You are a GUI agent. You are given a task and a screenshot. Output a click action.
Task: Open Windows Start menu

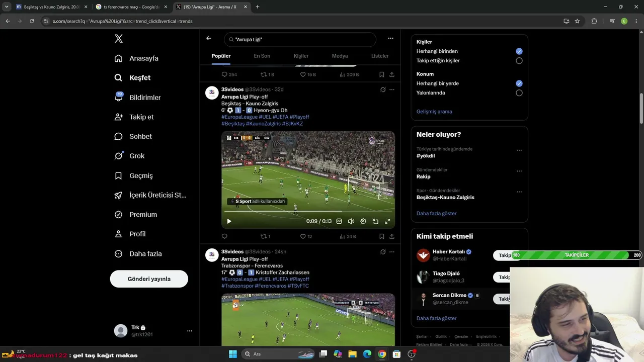pyautogui.click(x=233, y=354)
